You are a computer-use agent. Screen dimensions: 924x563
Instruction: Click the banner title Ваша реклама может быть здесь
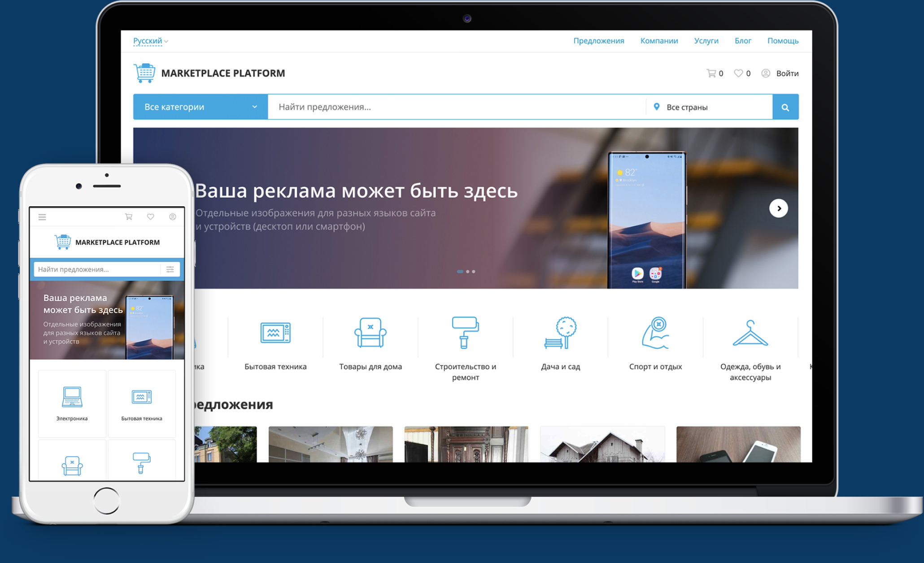point(356,191)
